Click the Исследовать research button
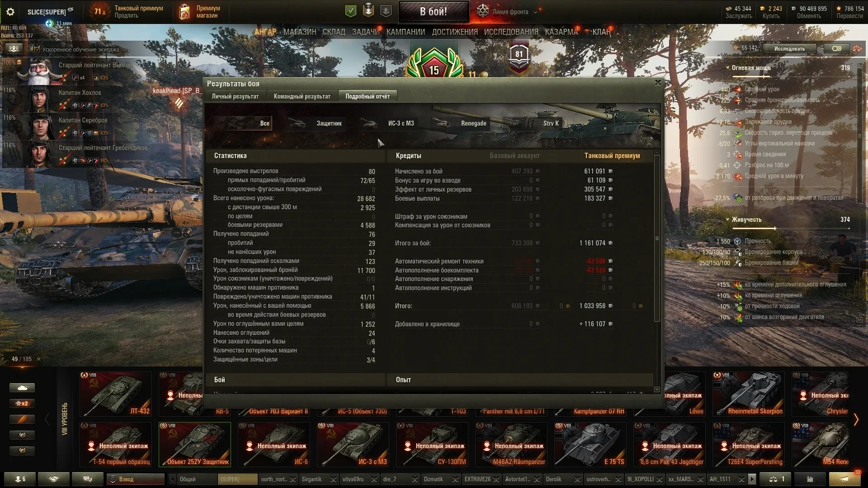This screenshot has height=488, width=868. pos(789,48)
